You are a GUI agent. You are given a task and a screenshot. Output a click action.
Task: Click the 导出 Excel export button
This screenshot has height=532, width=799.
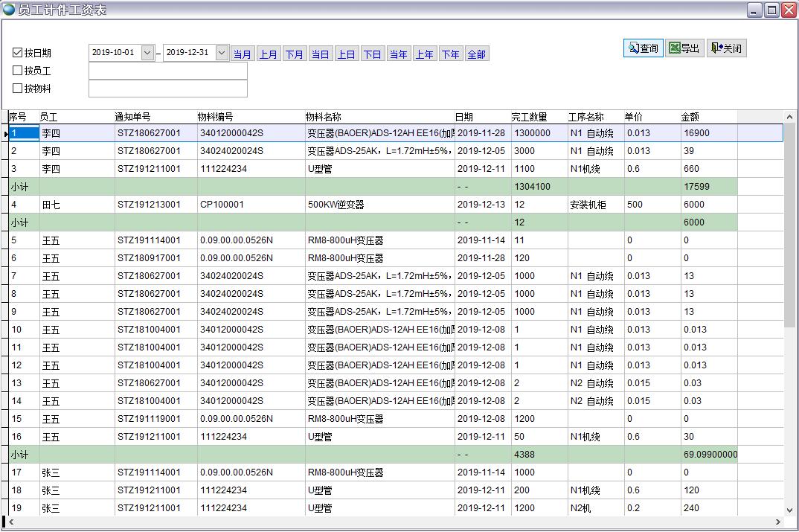pos(684,48)
